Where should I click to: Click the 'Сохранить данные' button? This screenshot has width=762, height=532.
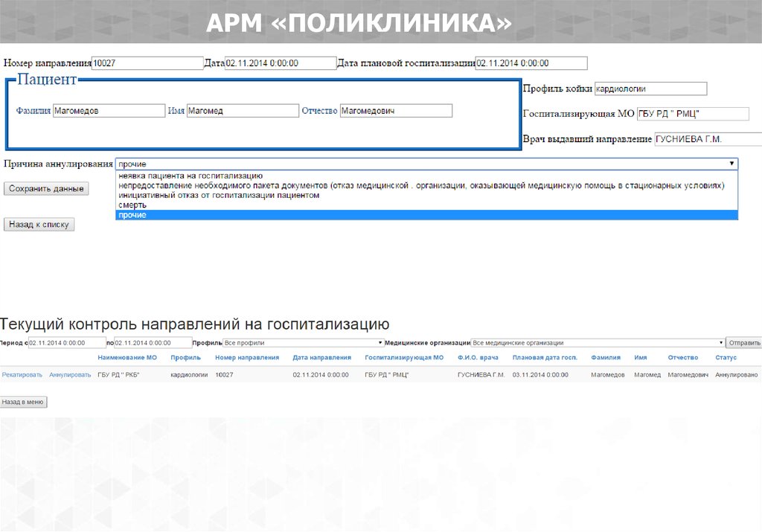pos(46,189)
